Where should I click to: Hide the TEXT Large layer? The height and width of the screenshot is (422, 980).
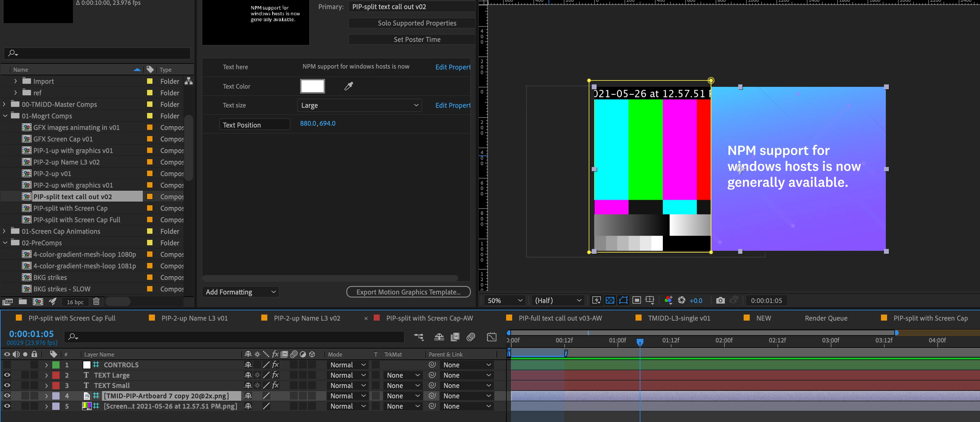[x=7, y=375]
